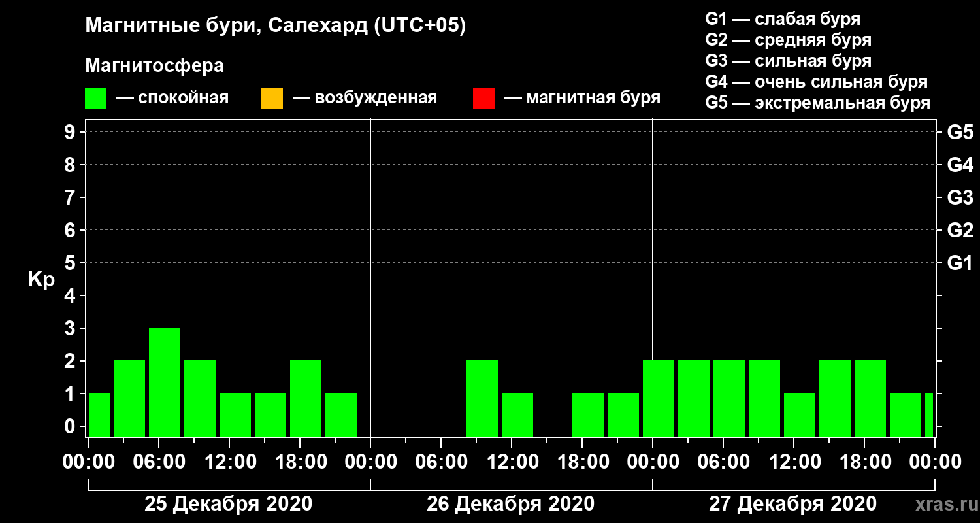
Task: Click the 'G3 — сильная буря' legend line
Action: (x=788, y=61)
